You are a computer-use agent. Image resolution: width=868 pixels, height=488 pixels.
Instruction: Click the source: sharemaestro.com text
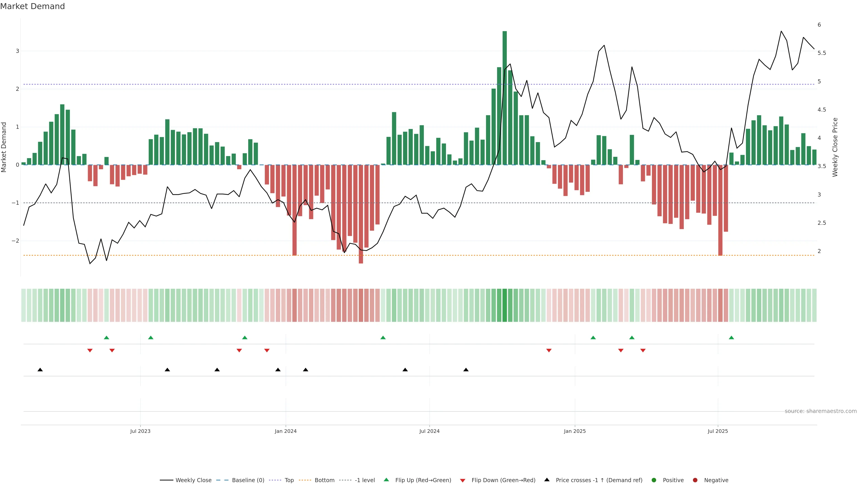(x=821, y=411)
